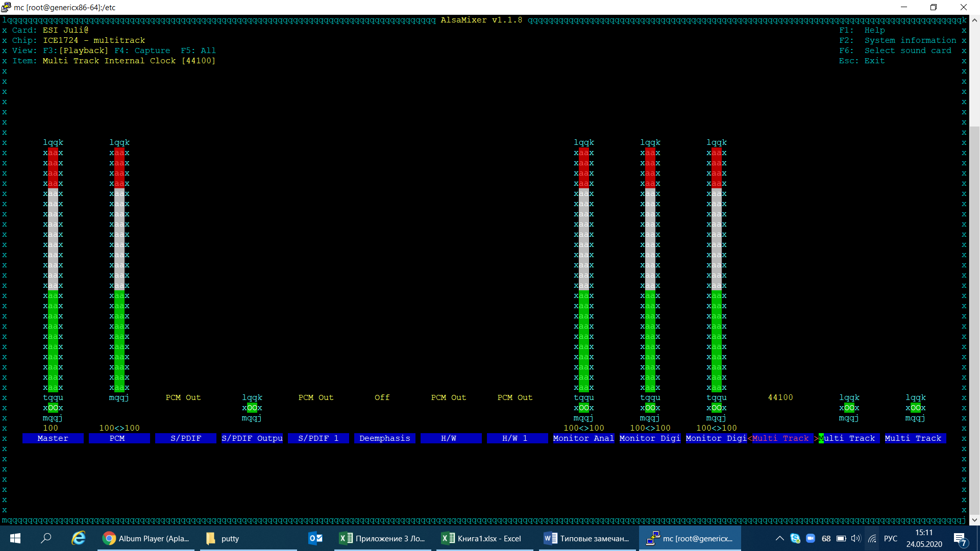Switch view to F5 All
Screen dimensions: 980x551
198,51
